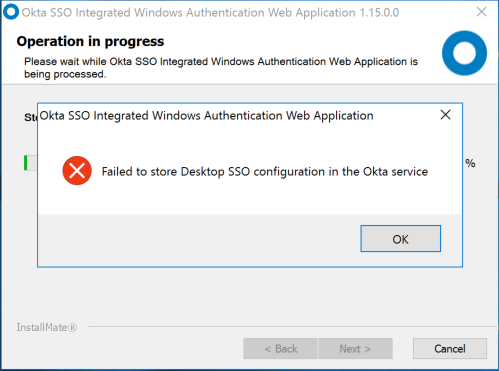Click the large blue Okta ring logo

point(464,53)
